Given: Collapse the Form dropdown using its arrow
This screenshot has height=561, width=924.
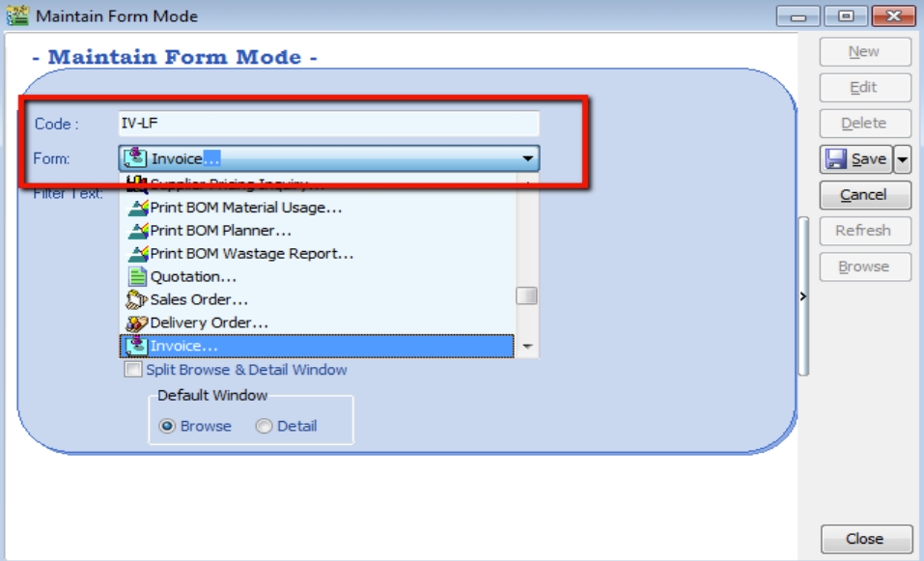Looking at the screenshot, I should point(527,158).
